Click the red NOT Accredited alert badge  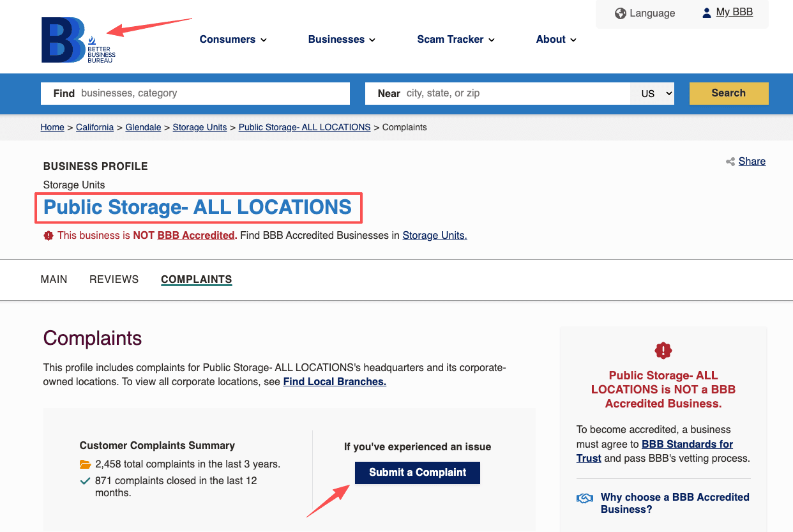49,235
